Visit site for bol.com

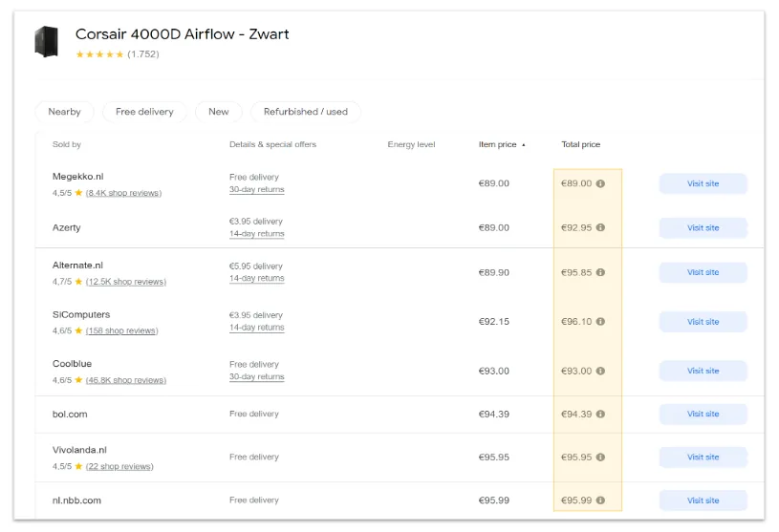click(703, 414)
